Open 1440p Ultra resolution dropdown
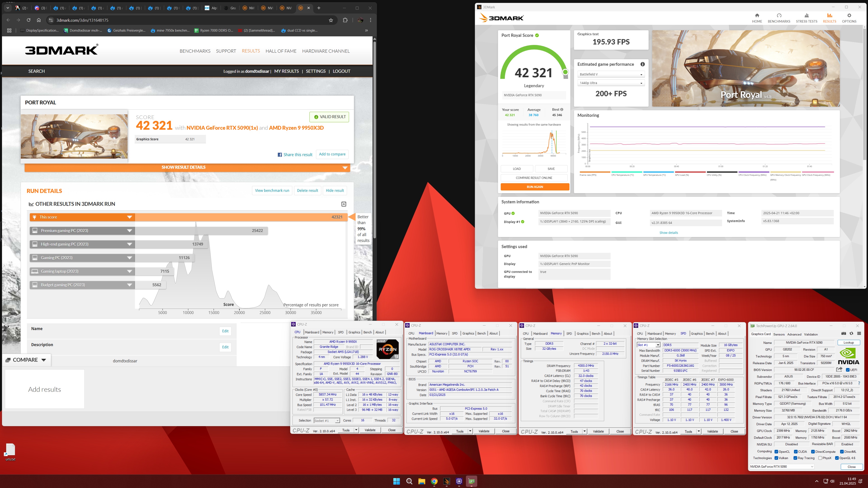Viewport: 868px width, 488px height. click(x=611, y=83)
